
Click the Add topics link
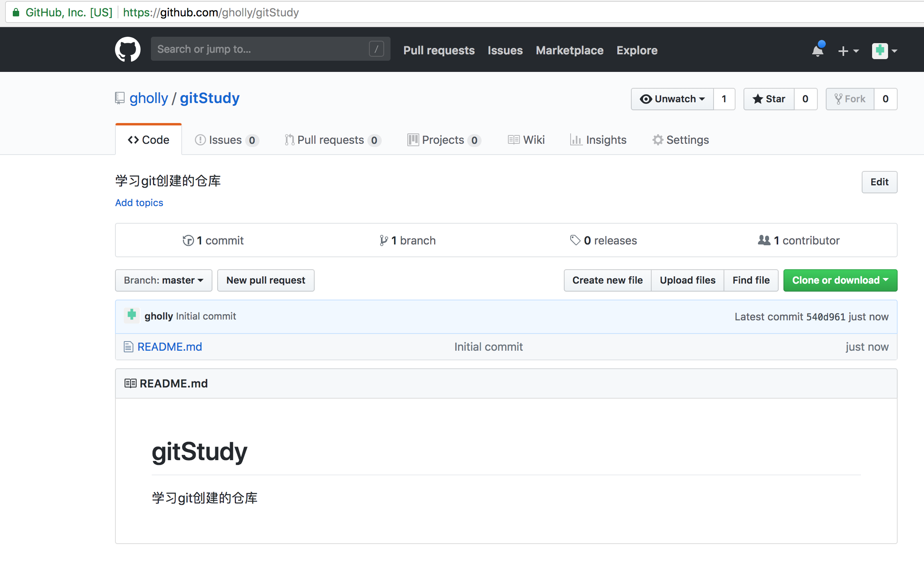(x=139, y=203)
